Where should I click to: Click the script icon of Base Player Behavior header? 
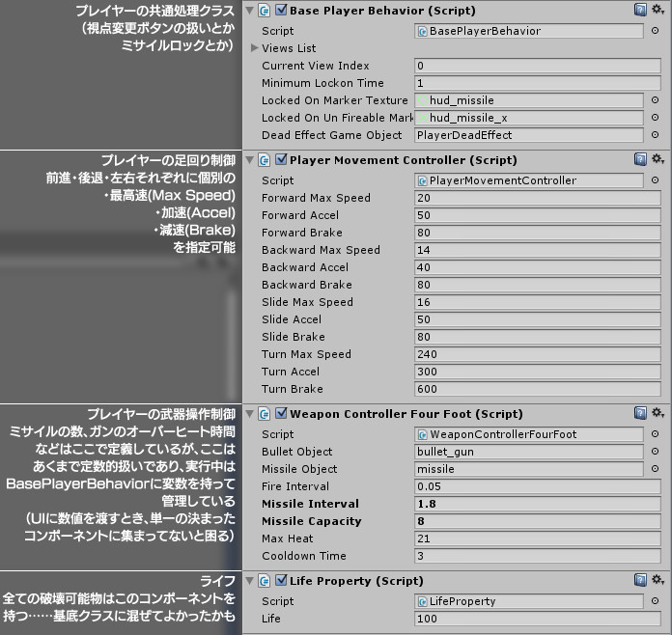point(265,11)
